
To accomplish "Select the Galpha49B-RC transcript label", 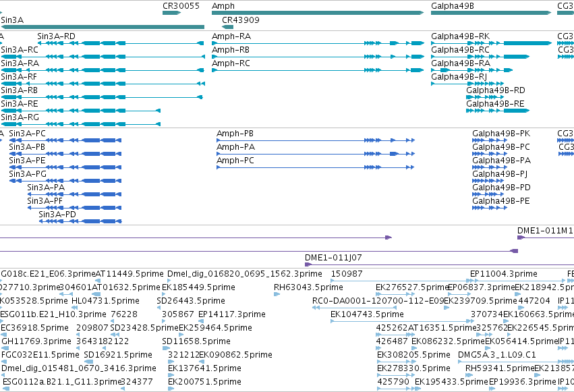I will pyautogui.click(x=460, y=50).
